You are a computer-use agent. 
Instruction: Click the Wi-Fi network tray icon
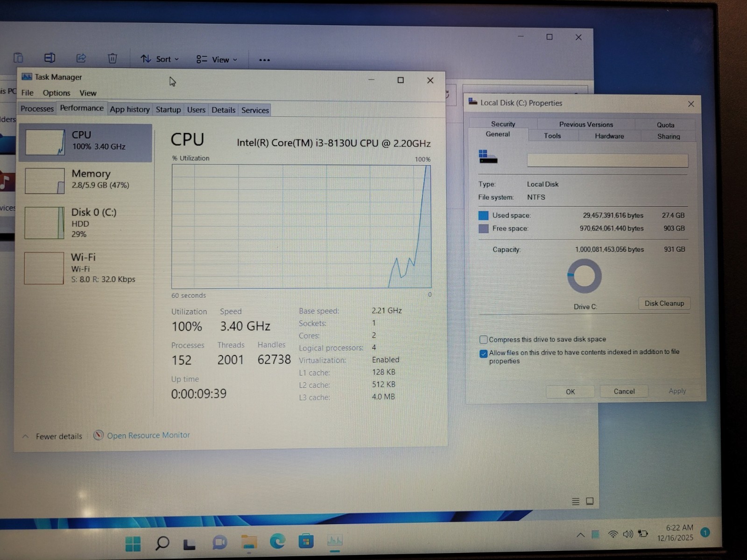click(613, 534)
